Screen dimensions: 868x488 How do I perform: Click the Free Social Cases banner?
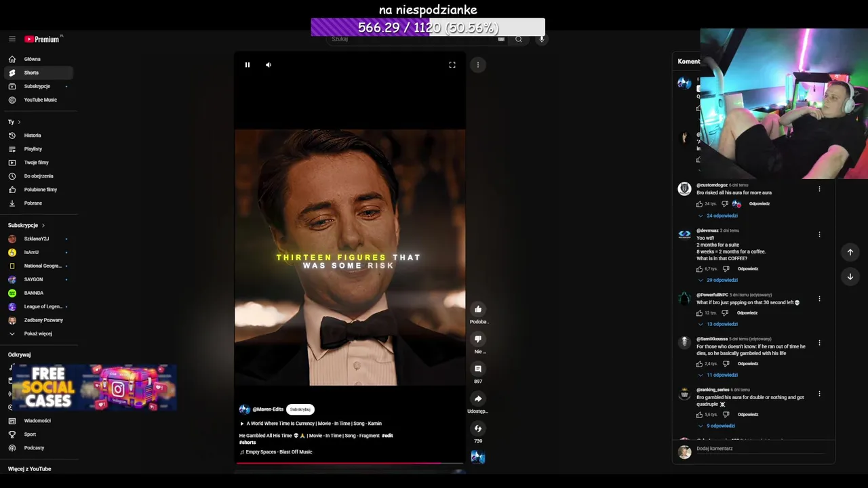click(94, 388)
